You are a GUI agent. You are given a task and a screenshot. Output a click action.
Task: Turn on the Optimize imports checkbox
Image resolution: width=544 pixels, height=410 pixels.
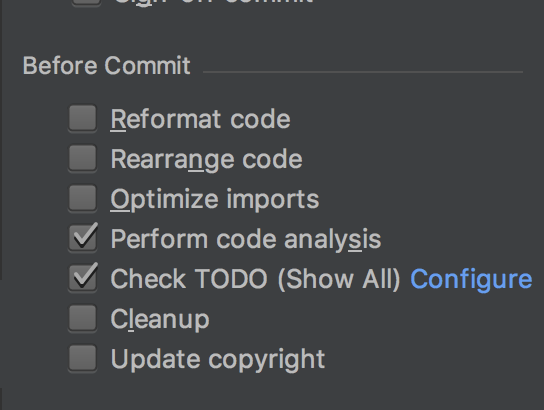[83, 198]
